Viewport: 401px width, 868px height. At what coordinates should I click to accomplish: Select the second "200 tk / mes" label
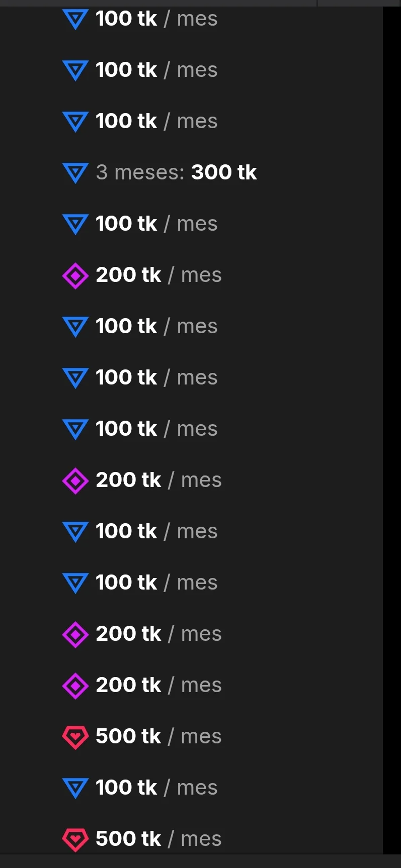158,480
